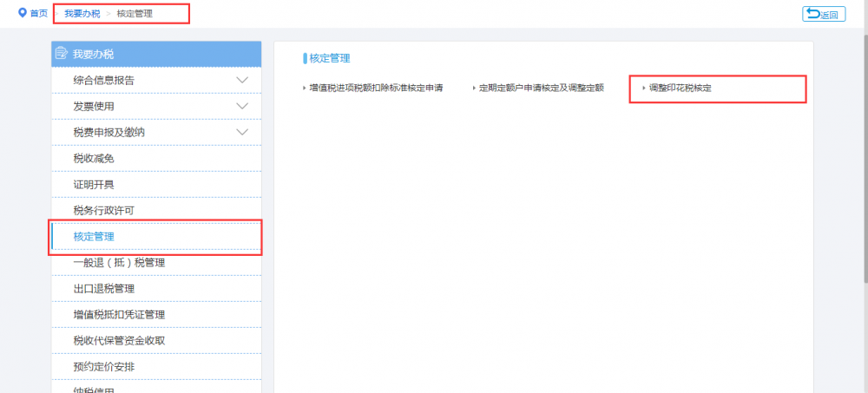The image size is (868, 393).
Task: Click the return arrow icon in 返回 button
Action: pos(812,14)
